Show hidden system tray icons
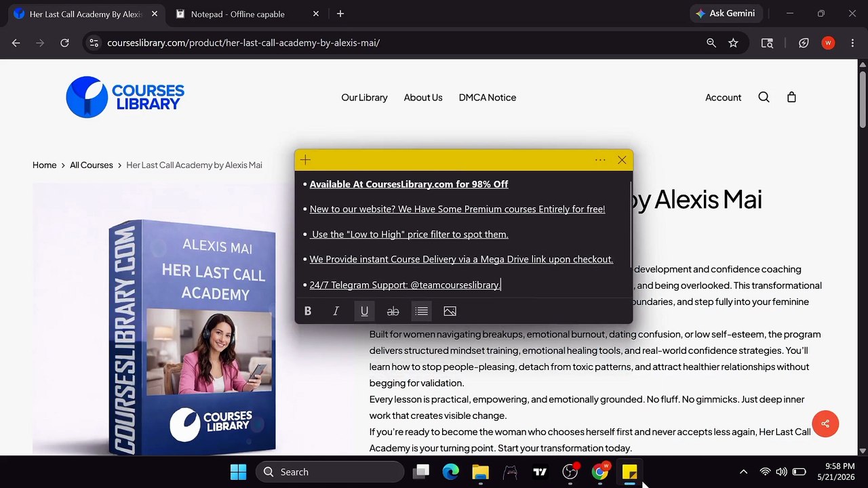 pyautogui.click(x=743, y=472)
